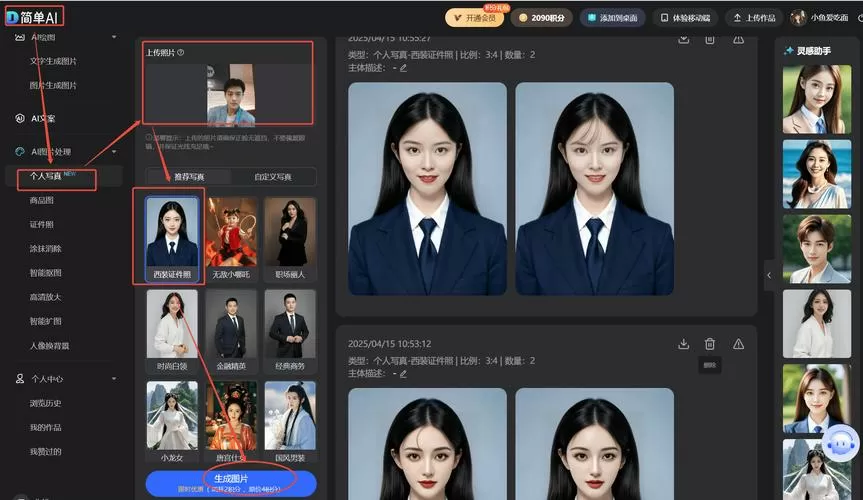Open 商品图 in the sidebar
Screen dimensions: 863x500
point(41,200)
